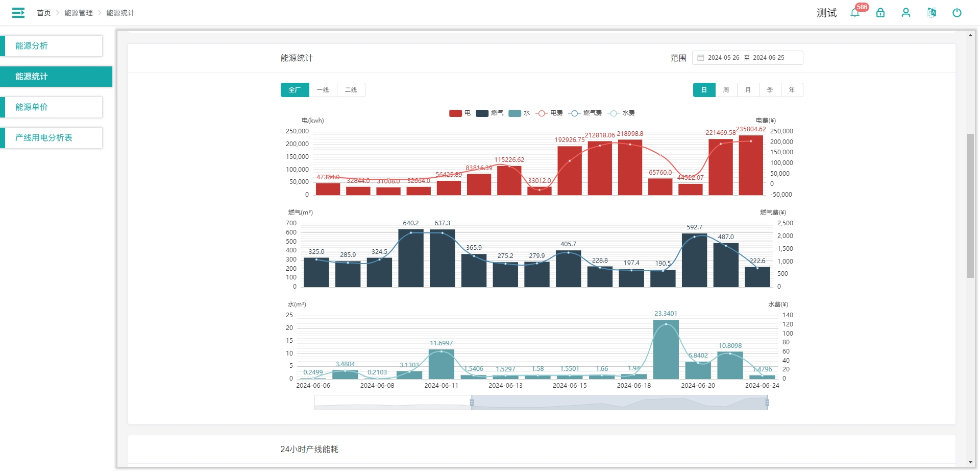This screenshot has width=980, height=472.
Task: Click the lock screen icon
Action: point(880,13)
